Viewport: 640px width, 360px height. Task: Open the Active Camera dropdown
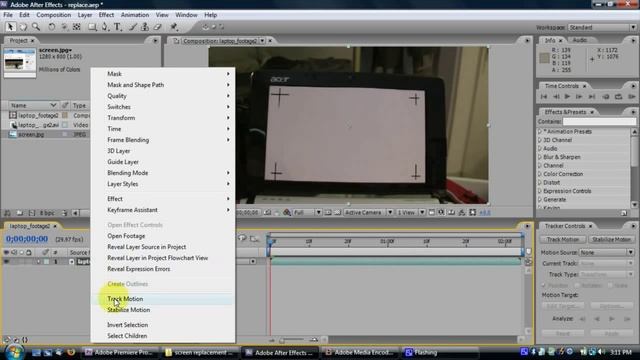click(369, 213)
